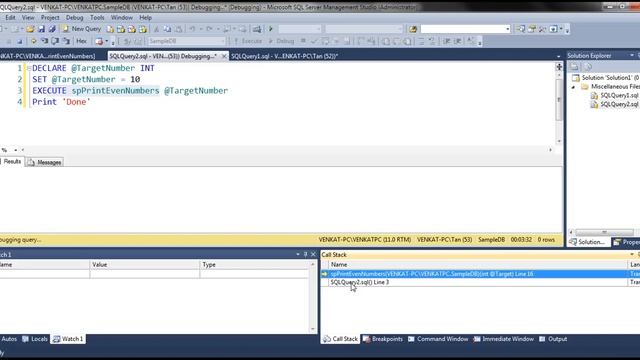Image resolution: width=640 pixels, height=360 pixels.
Task: Open the Project menu
Action: click(50, 18)
